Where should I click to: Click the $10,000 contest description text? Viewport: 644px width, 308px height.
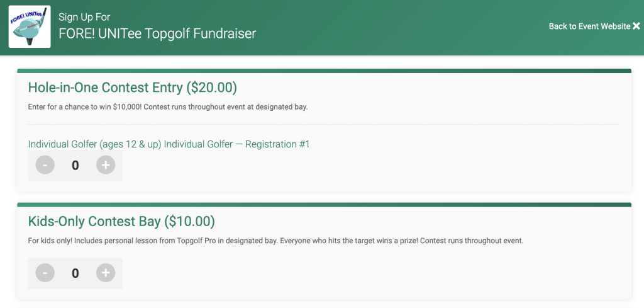pos(167,107)
